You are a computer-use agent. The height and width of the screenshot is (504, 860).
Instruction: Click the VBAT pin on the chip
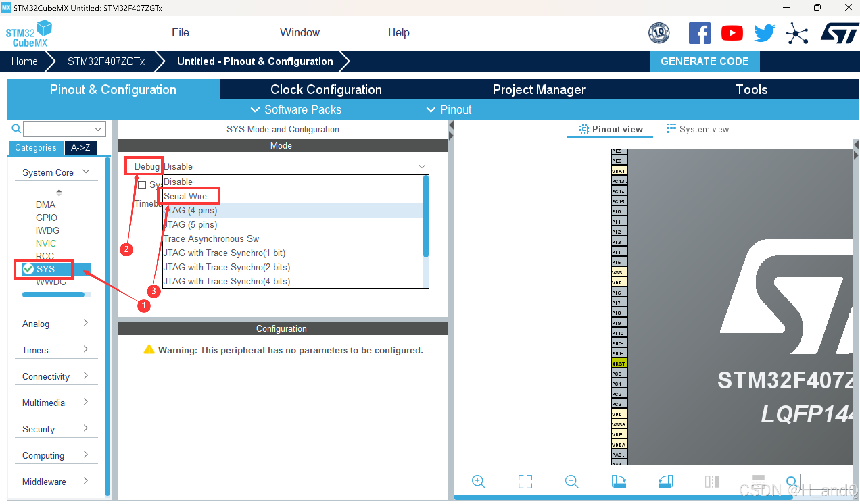point(619,171)
